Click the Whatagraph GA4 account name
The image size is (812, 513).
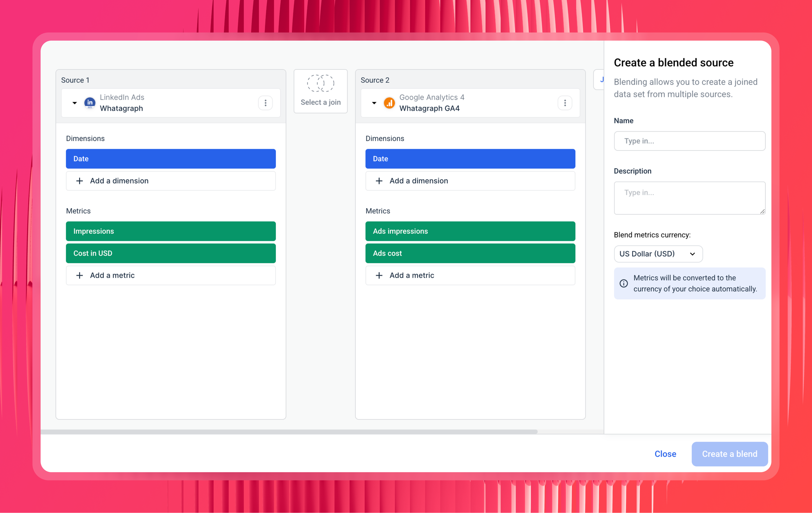click(429, 108)
